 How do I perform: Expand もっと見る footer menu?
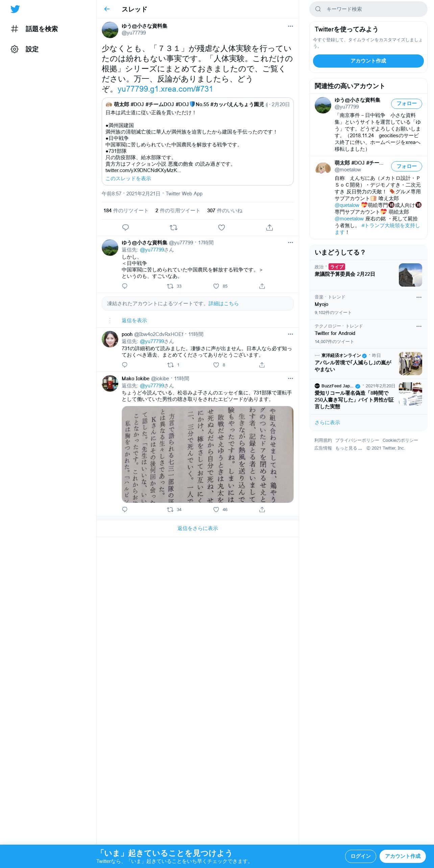pos(348,448)
